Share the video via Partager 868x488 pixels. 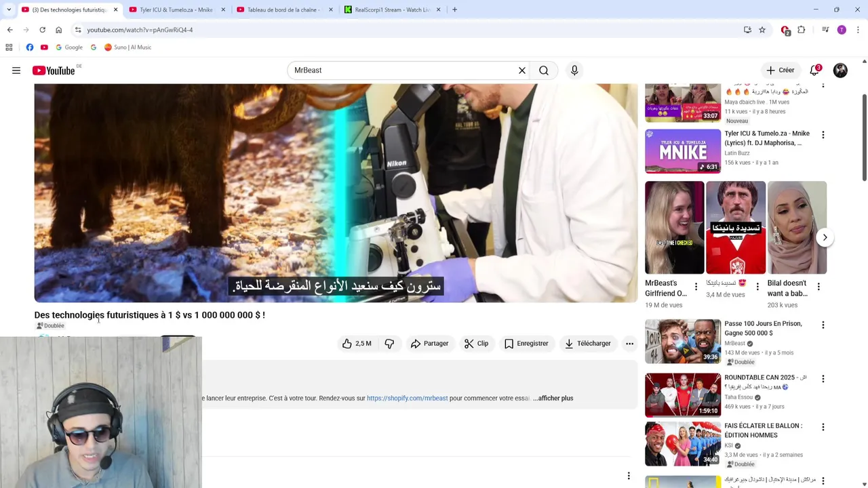coord(429,344)
